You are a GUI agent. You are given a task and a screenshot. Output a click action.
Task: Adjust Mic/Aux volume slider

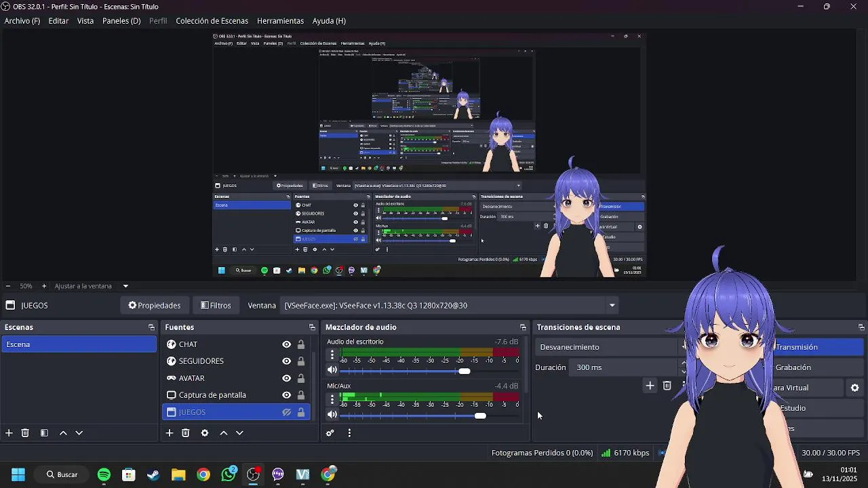pyautogui.click(x=480, y=415)
